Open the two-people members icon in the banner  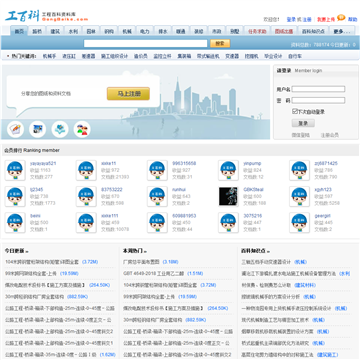pyautogui.click(x=82, y=129)
